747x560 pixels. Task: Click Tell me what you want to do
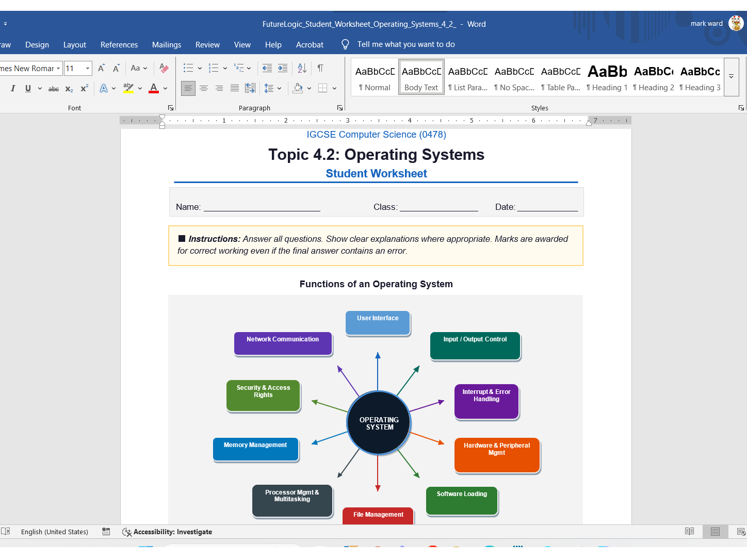pyautogui.click(x=406, y=44)
